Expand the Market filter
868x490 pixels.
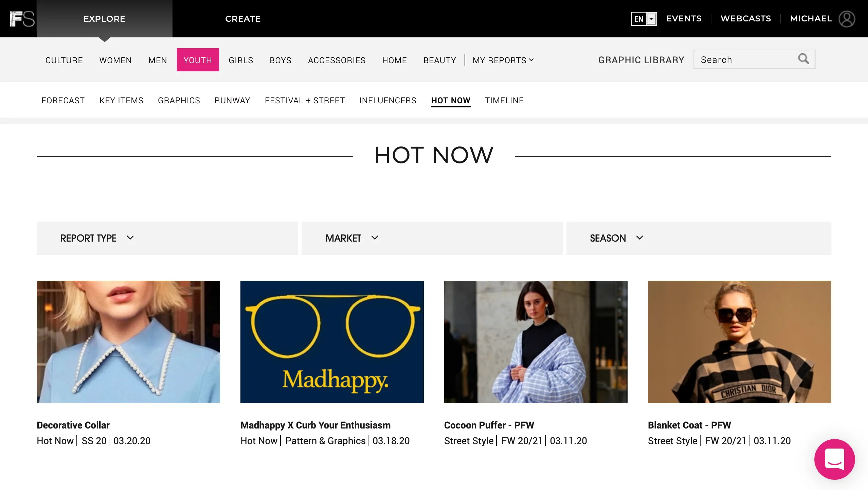point(432,238)
